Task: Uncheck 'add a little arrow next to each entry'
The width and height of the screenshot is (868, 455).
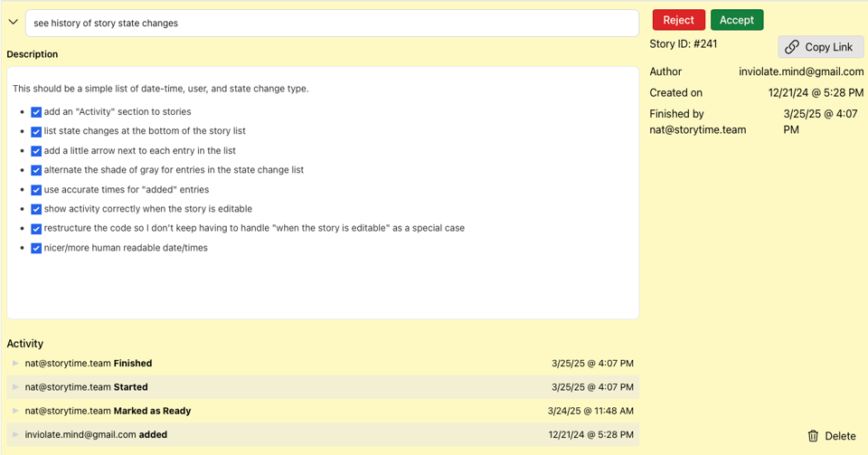Action: (36, 151)
